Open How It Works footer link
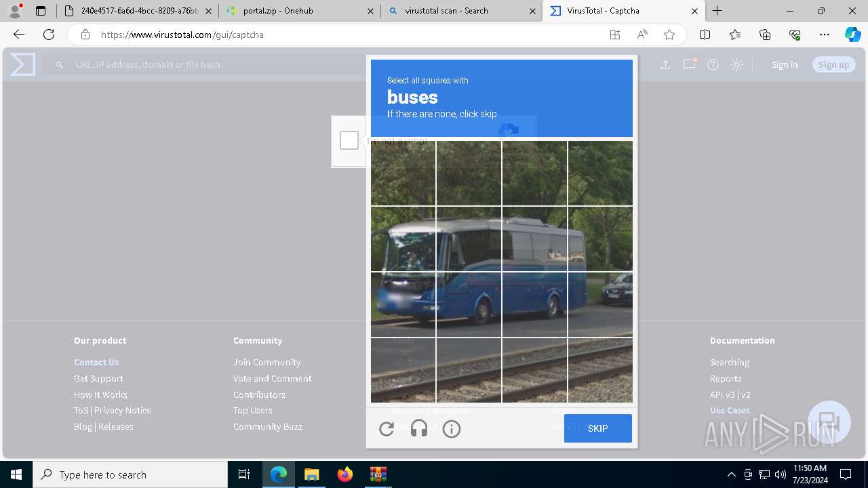 point(100,394)
